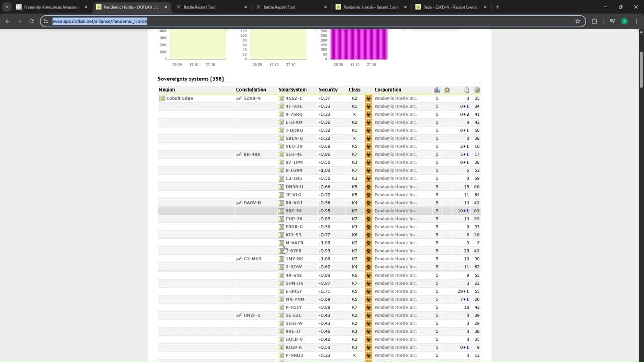Go back to the previous page
644x362 pixels.
[x=8, y=21]
